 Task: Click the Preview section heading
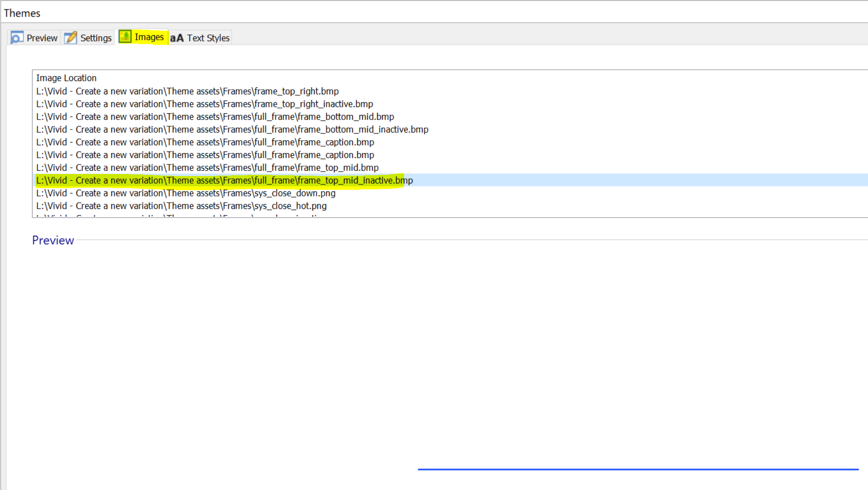tap(53, 240)
